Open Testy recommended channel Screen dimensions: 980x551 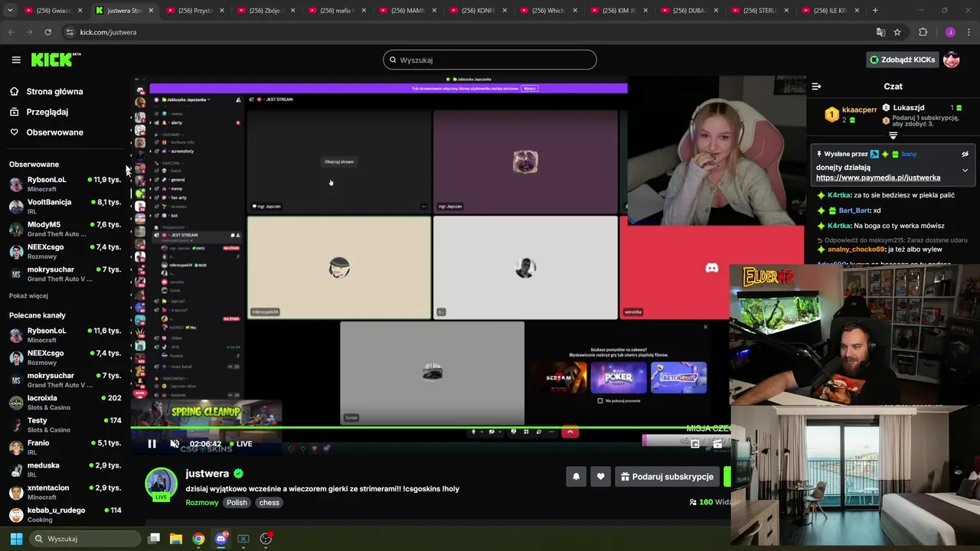click(x=65, y=425)
